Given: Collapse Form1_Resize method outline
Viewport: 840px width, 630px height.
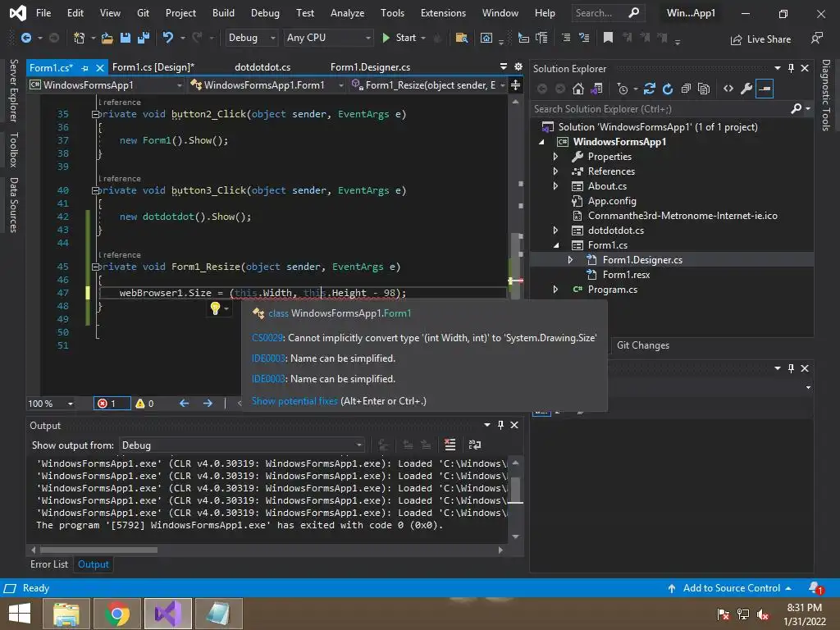Looking at the screenshot, I should [x=95, y=267].
